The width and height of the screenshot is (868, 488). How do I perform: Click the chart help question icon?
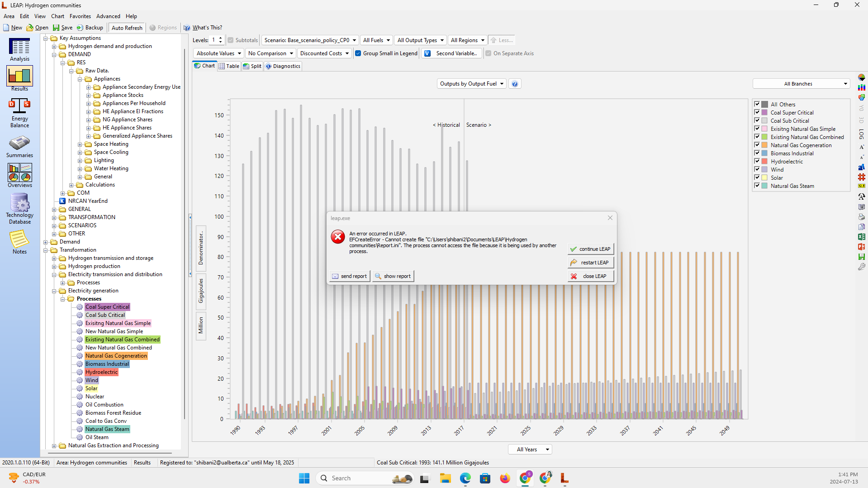[515, 84]
